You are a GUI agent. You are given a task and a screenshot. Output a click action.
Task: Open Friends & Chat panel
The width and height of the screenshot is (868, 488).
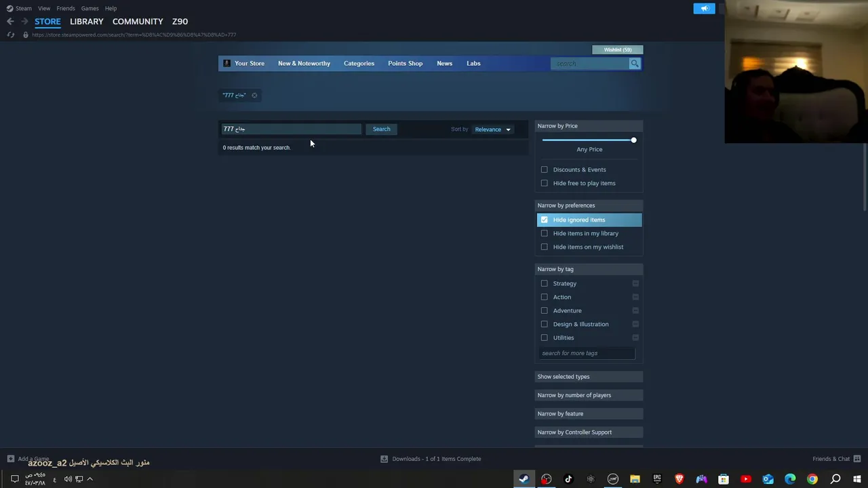coord(836,459)
